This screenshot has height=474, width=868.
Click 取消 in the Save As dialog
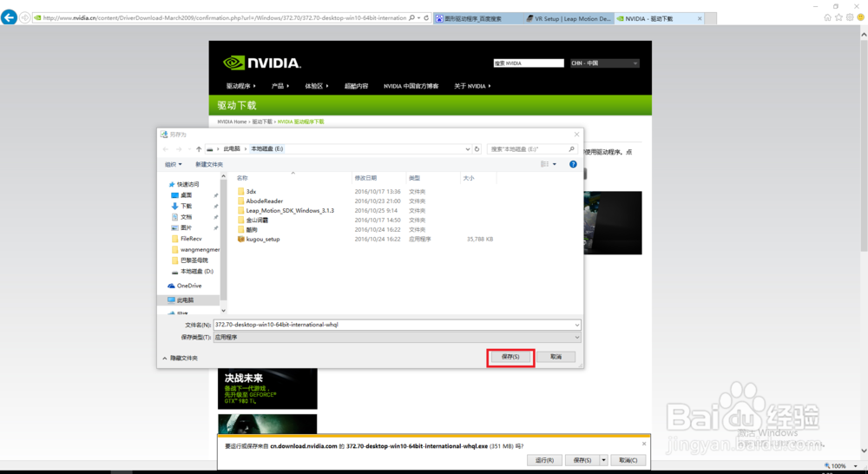pos(556,357)
